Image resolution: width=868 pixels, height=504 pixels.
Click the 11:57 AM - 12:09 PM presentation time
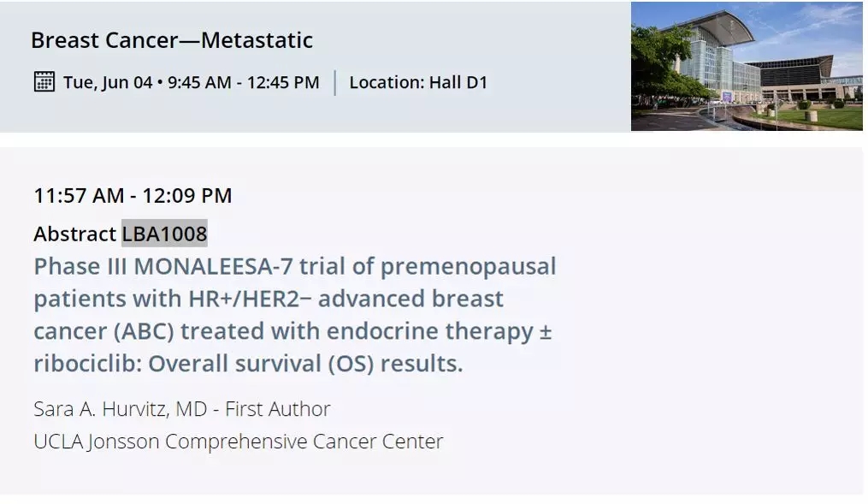pyautogui.click(x=133, y=195)
